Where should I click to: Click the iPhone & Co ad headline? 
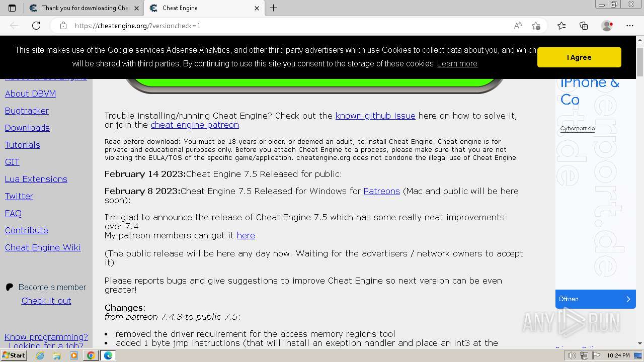coord(590,90)
